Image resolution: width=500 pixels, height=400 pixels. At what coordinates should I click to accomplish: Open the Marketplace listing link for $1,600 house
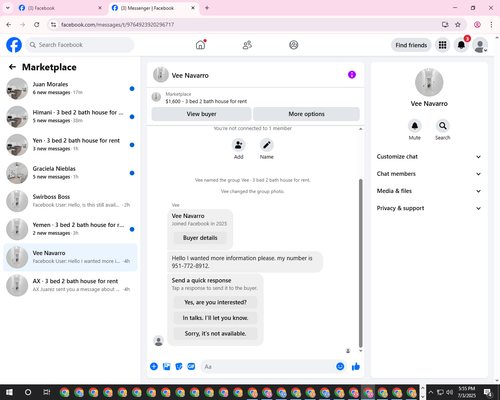point(206,101)
